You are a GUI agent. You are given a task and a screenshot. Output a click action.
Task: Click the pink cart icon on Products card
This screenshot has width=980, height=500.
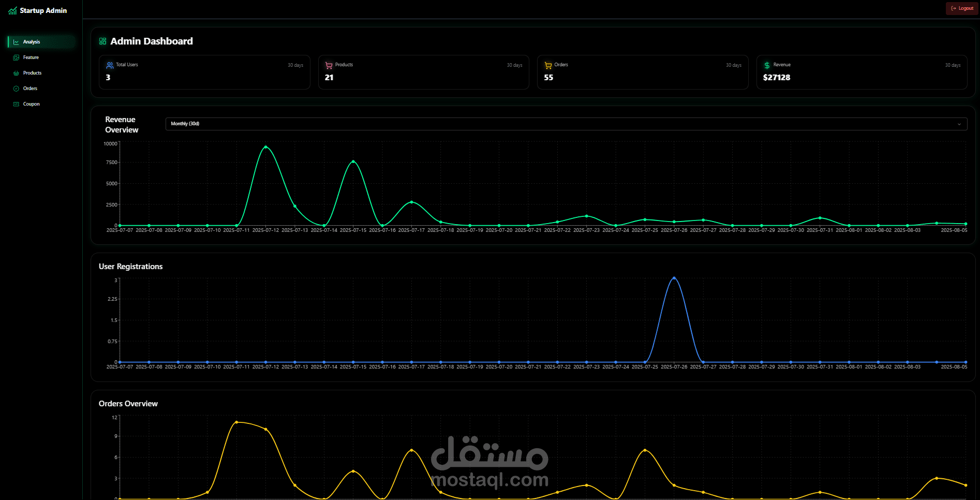[329, 65]
